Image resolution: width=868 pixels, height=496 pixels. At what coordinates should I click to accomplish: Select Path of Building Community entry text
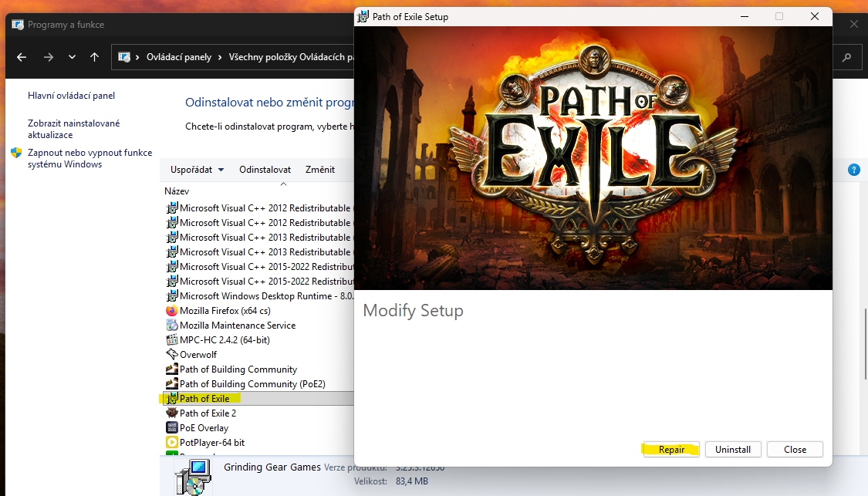click(238, 369)
